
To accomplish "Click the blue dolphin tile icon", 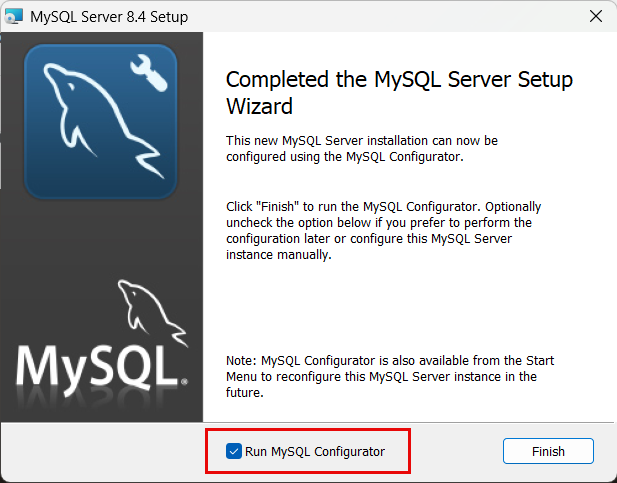I will (x=100, y=122).
